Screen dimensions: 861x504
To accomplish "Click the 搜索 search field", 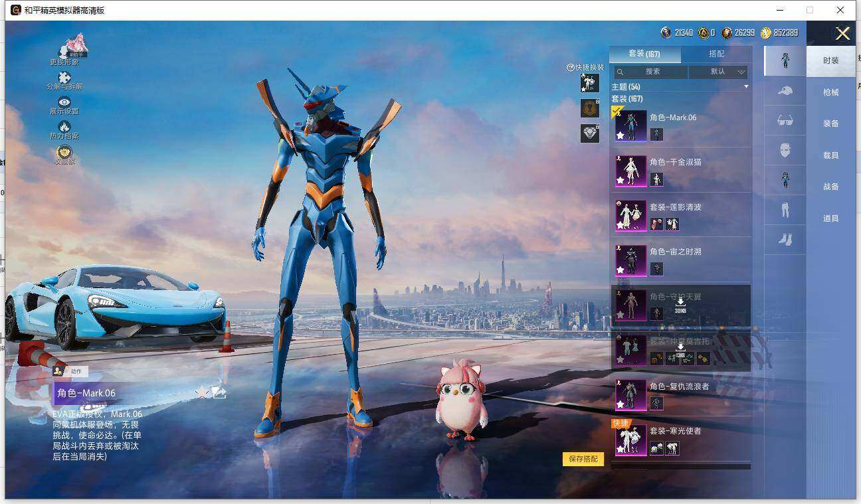I will [650, 72].
